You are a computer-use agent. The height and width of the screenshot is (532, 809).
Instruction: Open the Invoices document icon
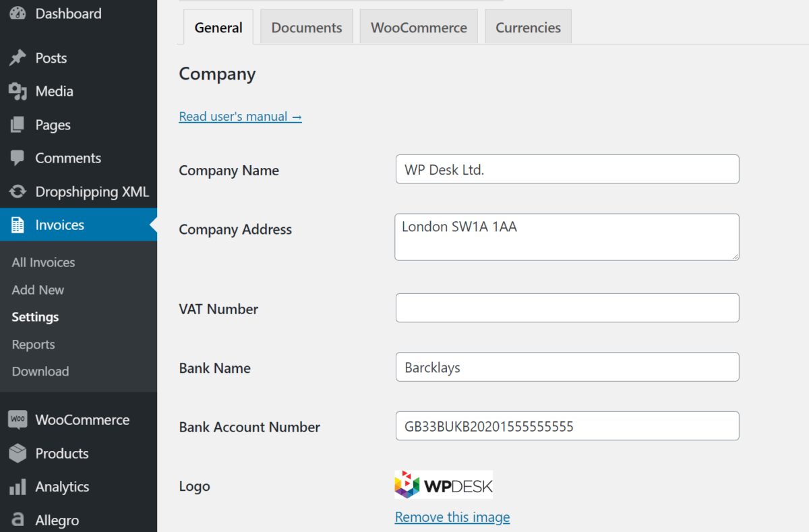coord(17,225)
